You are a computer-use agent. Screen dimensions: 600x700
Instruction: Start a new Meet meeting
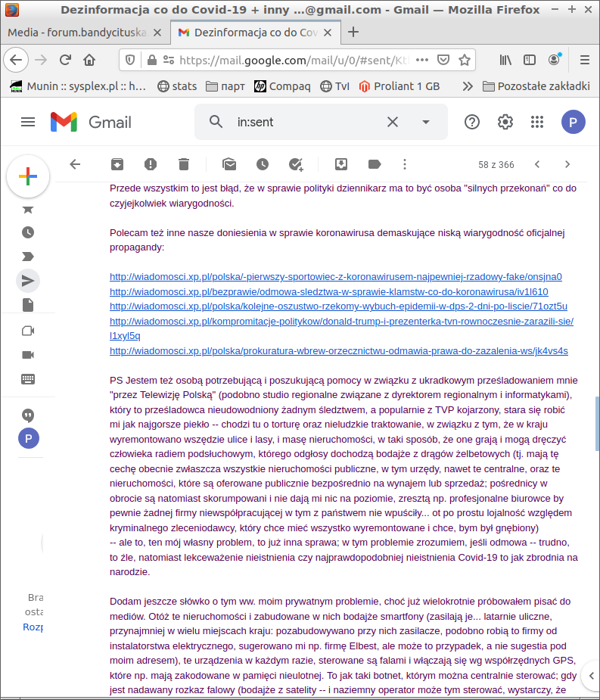point(28,331)
